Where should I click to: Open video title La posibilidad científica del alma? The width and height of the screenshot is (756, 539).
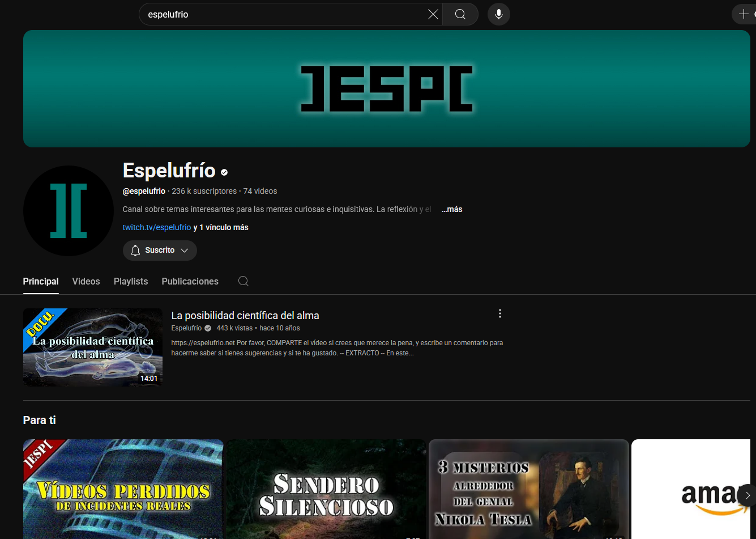click(x=245, y=316)
